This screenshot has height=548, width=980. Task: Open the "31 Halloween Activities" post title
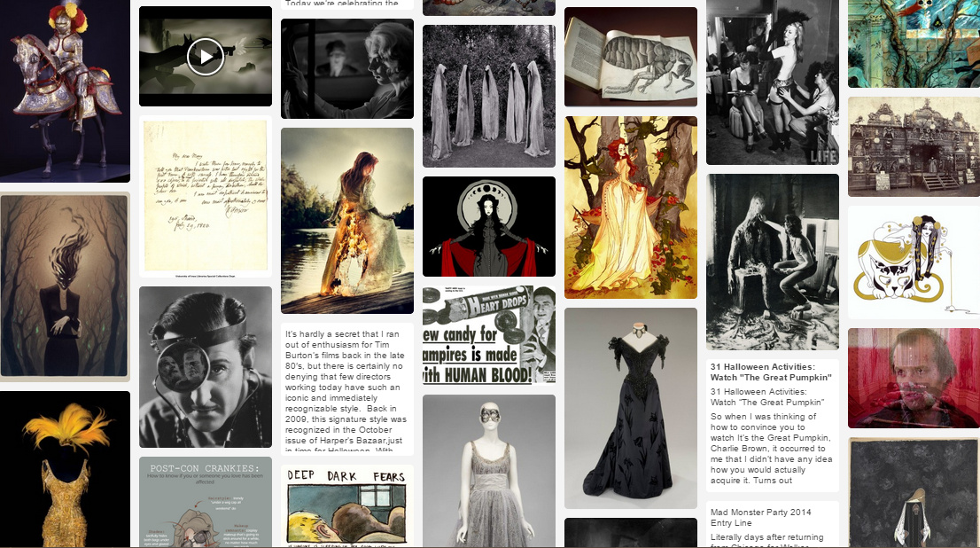click(x=771, y=372)
